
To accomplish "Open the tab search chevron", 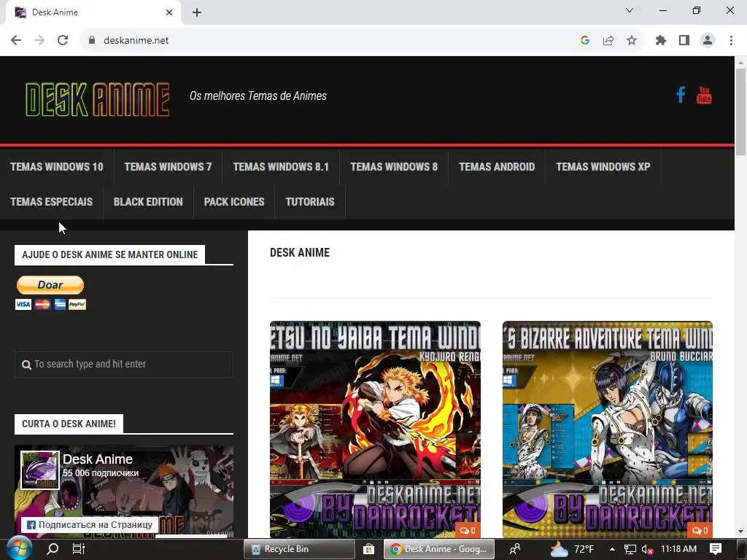I will tap(630, 10).
